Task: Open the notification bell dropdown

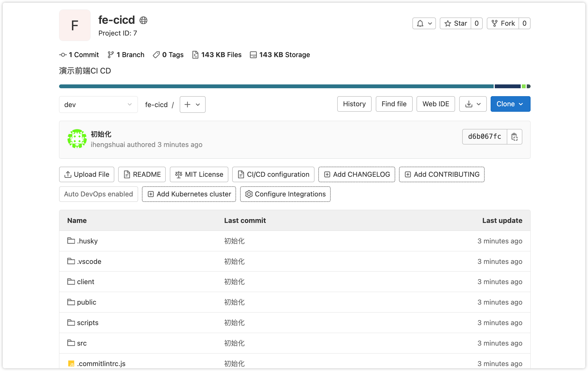Action: [x=424, y=23]
